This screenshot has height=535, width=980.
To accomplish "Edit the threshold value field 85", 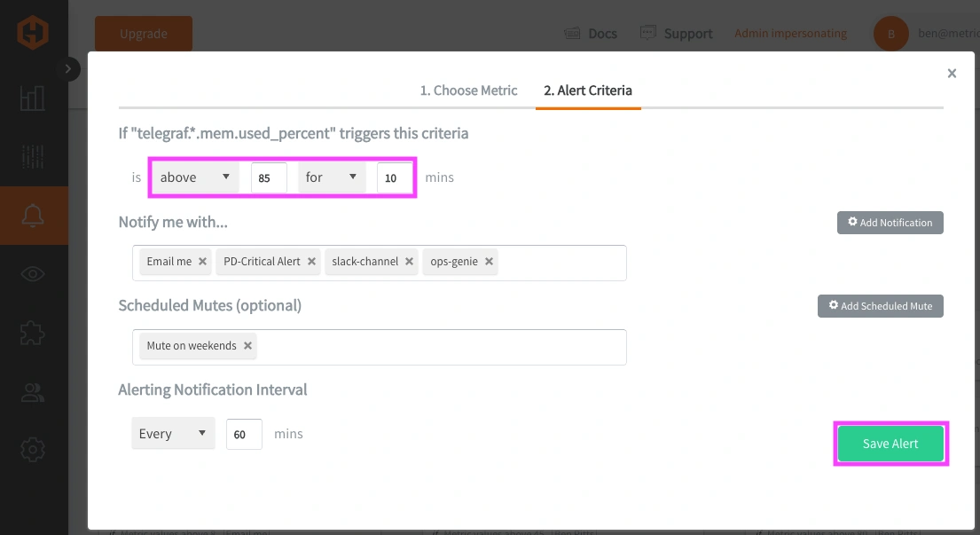I will (x=269, y=178).
